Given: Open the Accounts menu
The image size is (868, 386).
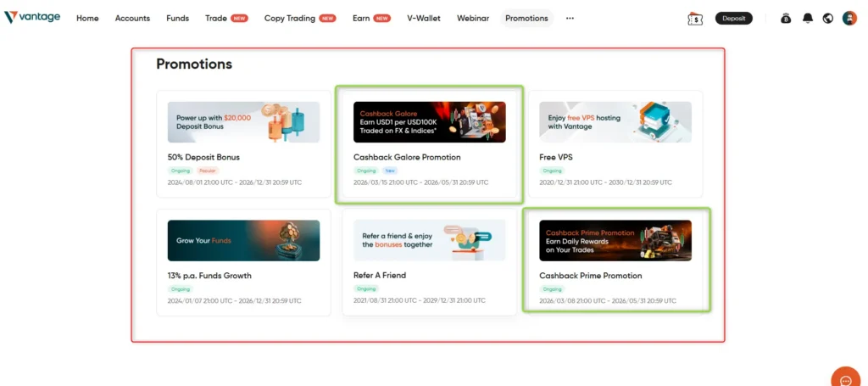Looking at the screenshot, I should tap(132, 19).
